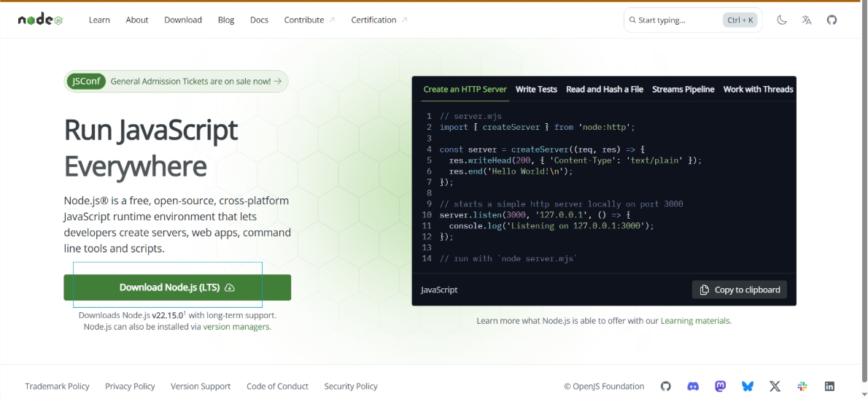868x399 pixels.
Task: Click the search magnifier icon
Action: pyautogui.click(x=632, y=20)
